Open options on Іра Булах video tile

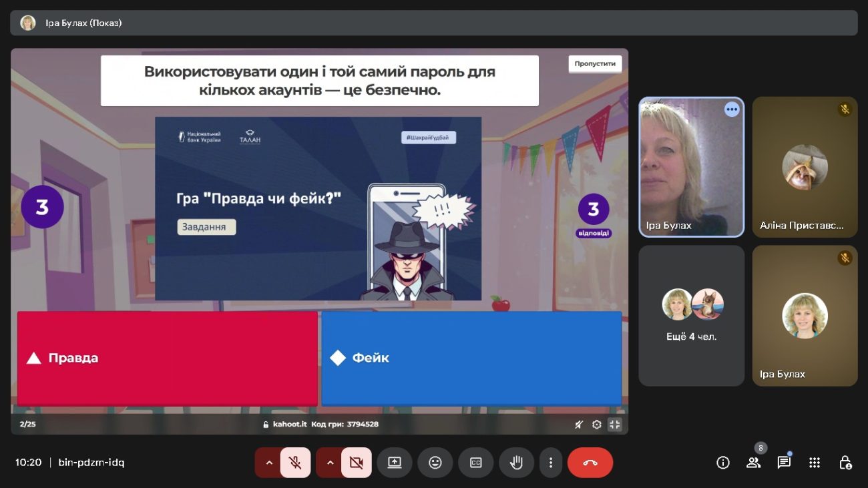[x=732, y=109]
